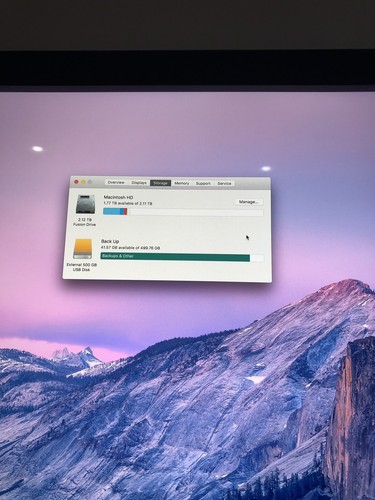
Task: Click the Macintosh HD Fusion Drive icon
Action: tap(85, 204)
